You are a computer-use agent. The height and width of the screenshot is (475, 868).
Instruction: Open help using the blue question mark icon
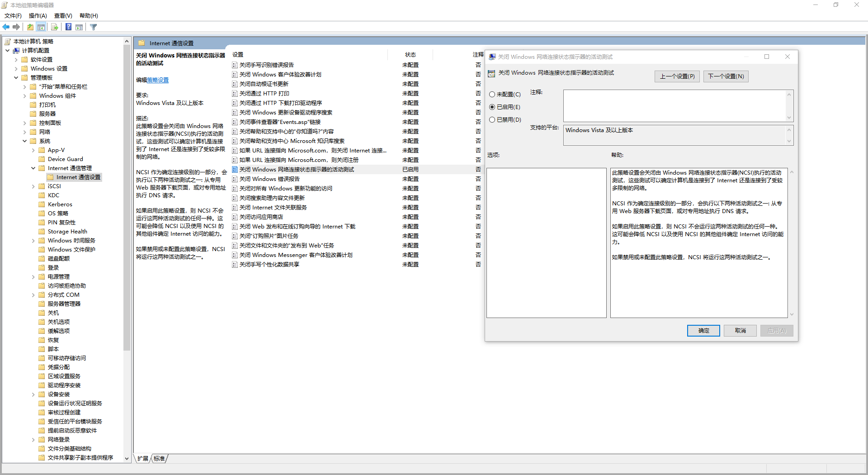[68, 27]
